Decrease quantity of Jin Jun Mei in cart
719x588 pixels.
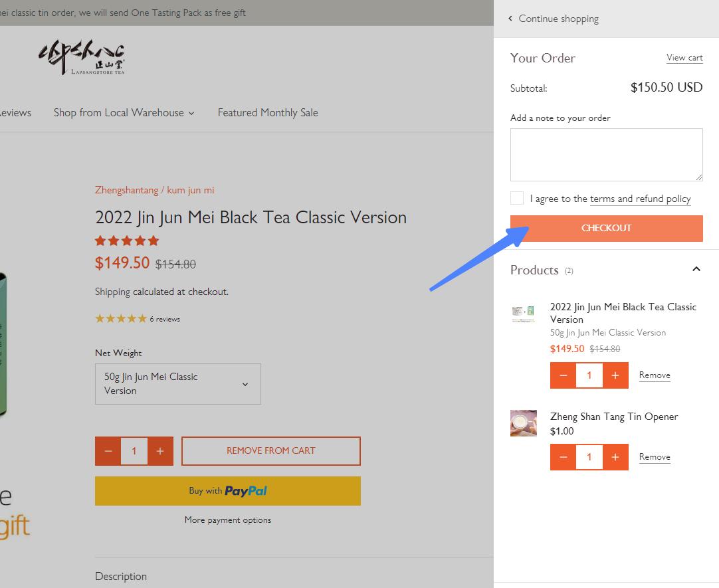click(564, 375)
